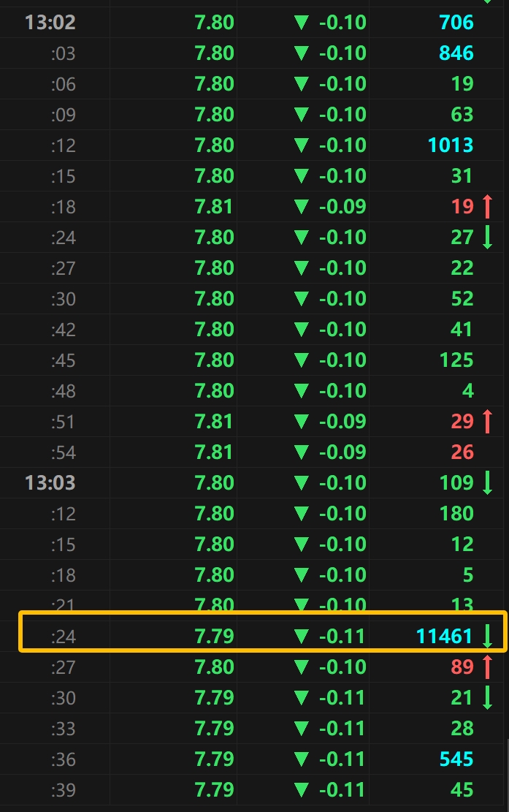
Task: Click change -0.10 in the 13:03 row
Action: [342, 482]
